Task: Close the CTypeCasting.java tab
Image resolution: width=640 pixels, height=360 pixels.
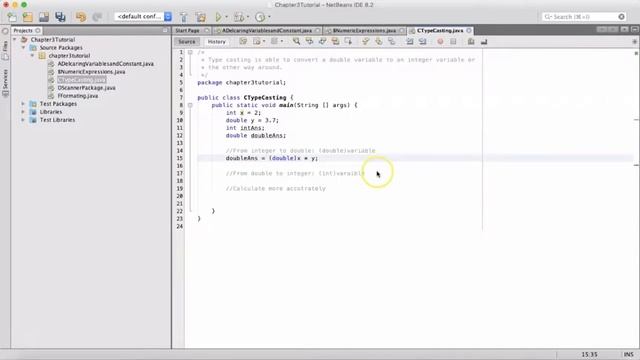Action: 469,31
